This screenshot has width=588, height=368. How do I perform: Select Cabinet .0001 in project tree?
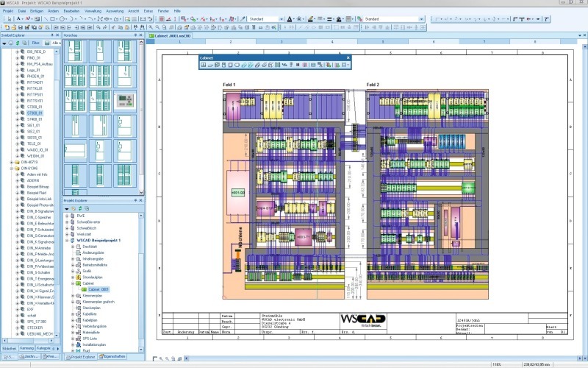click(x=98, y=289)
